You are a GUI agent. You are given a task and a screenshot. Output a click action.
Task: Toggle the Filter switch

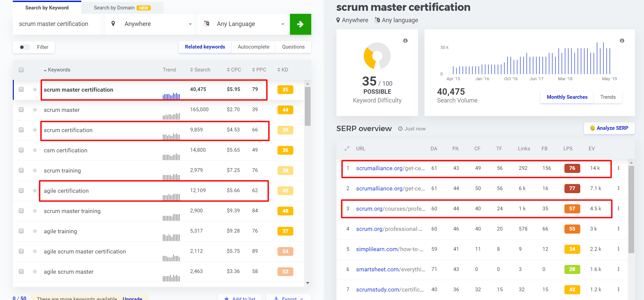pos(25,47)
